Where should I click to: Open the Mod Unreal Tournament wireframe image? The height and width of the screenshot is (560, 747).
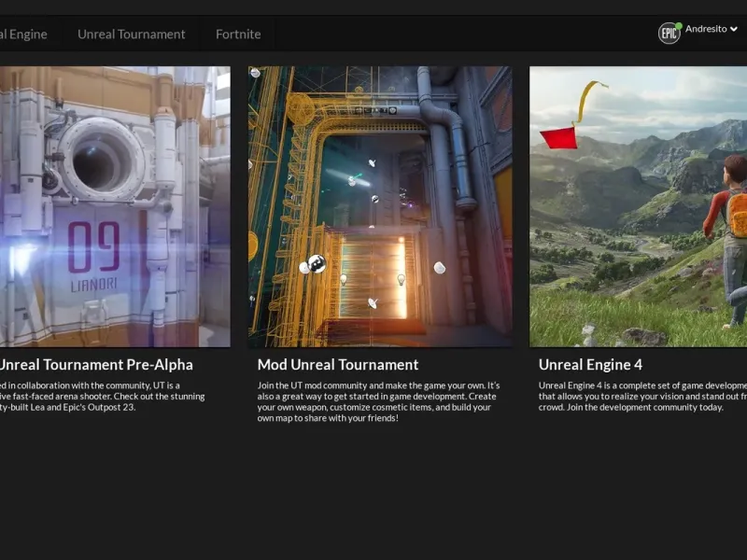380,206
